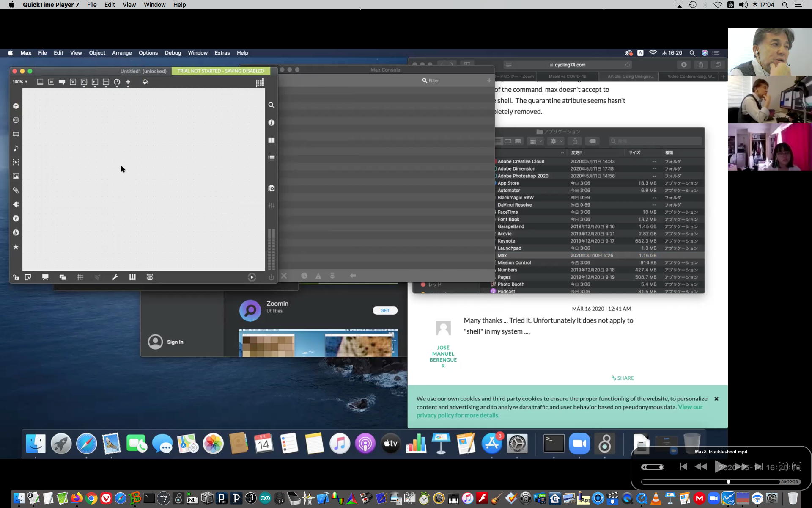Expand the dial slider object dropdown in toolbar
This screenshot has height=508, width=812.
(x=117, y=83)
